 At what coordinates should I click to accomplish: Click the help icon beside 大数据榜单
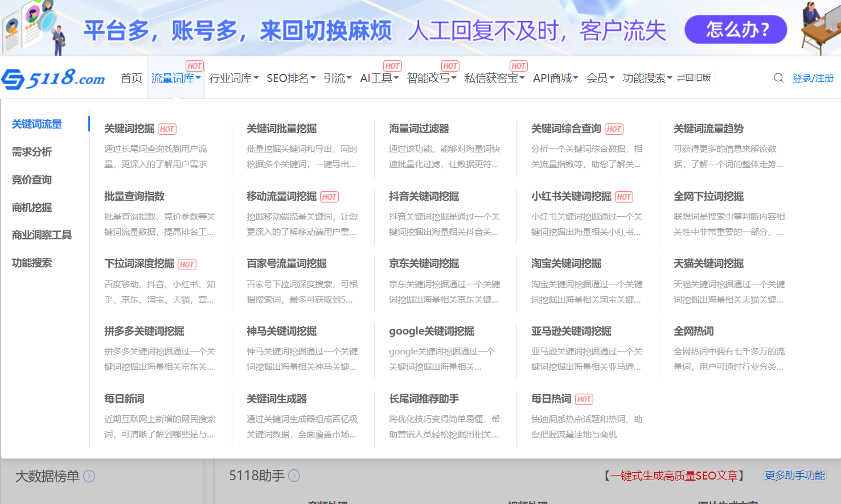pyautogui.click(x=89, y=476)
